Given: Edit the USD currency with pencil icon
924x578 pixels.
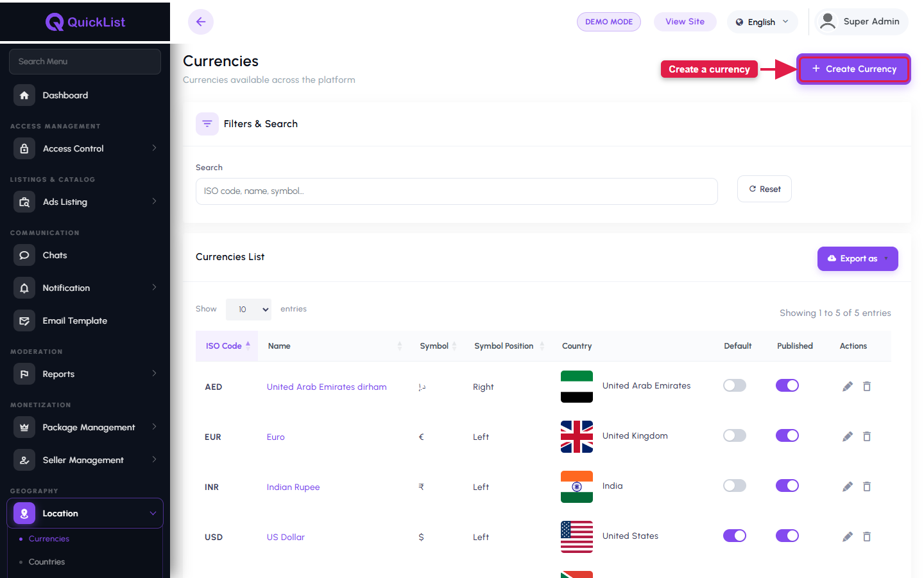Looking at the screenshot, I should click(848, 536).
